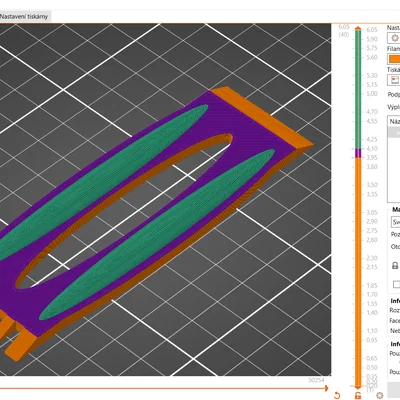Click the green segment of the layer slider

[x=358, y=89]
